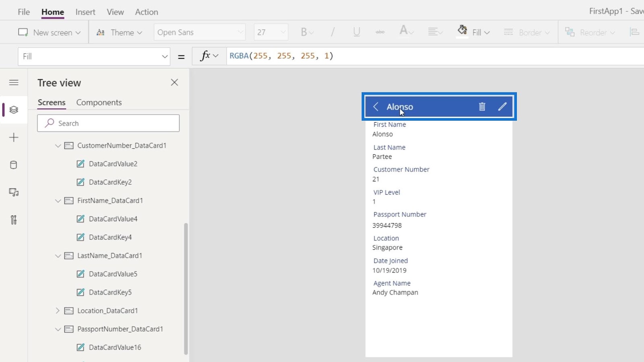Switch to the Insert tab
This screenshot has width=644, height=362.
[x=85, y=12]
